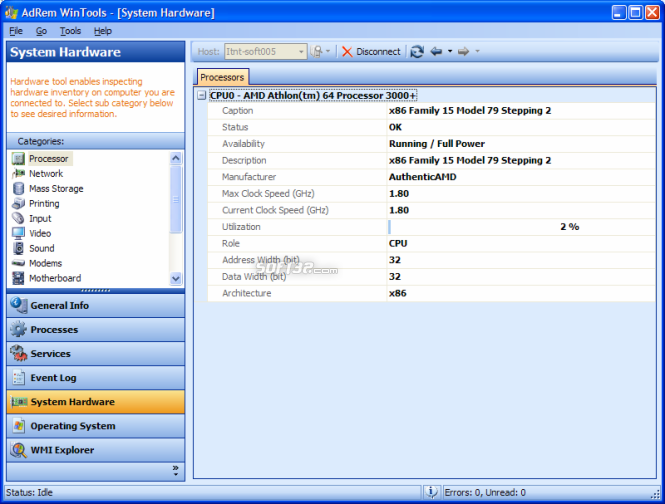This screenshot has width=665, height=504.
Task: Switch to Operating System section
Action: click(96, 426)
